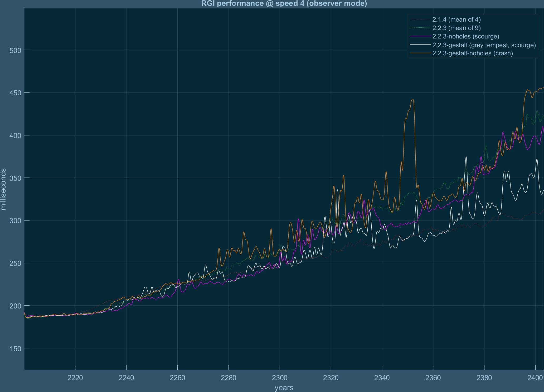Image resolution: width=544 pixels, height=392 pixels.
Task: Click the magenta line sample in legend
Action: [x=420, y=36]
